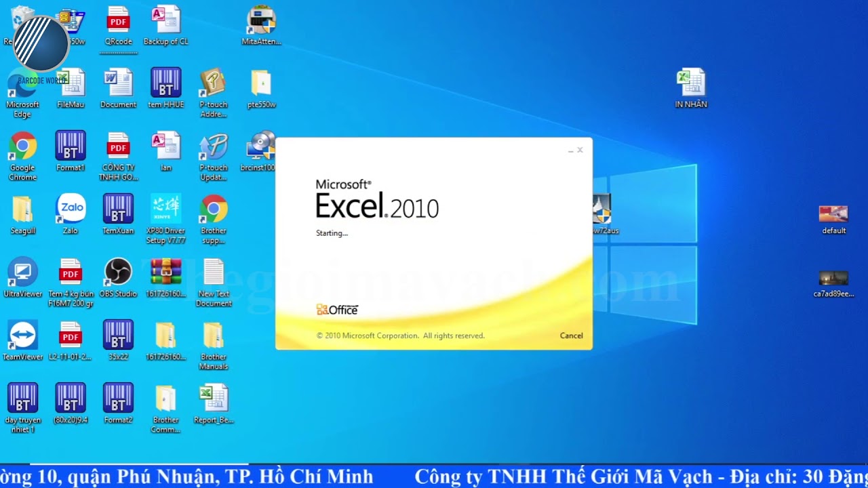Select the ca7ad89ee... image file
The height and width of the screenshot is (488, 868).
833,283
